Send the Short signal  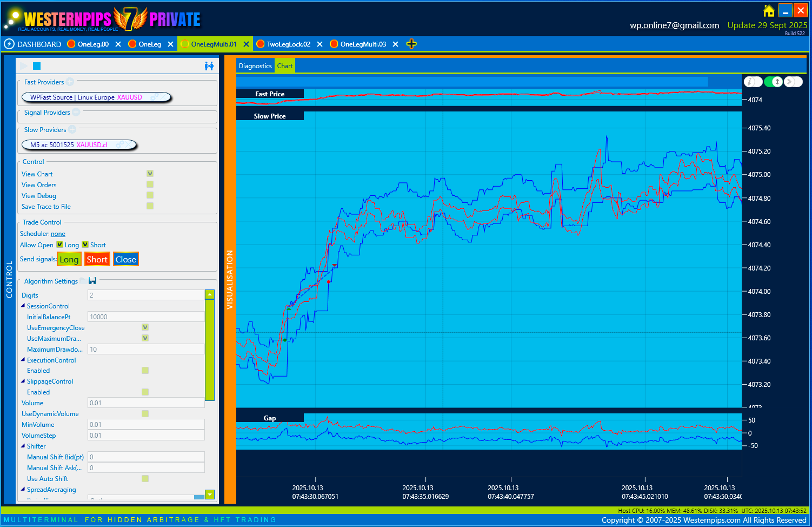click(x=97, y=259)
